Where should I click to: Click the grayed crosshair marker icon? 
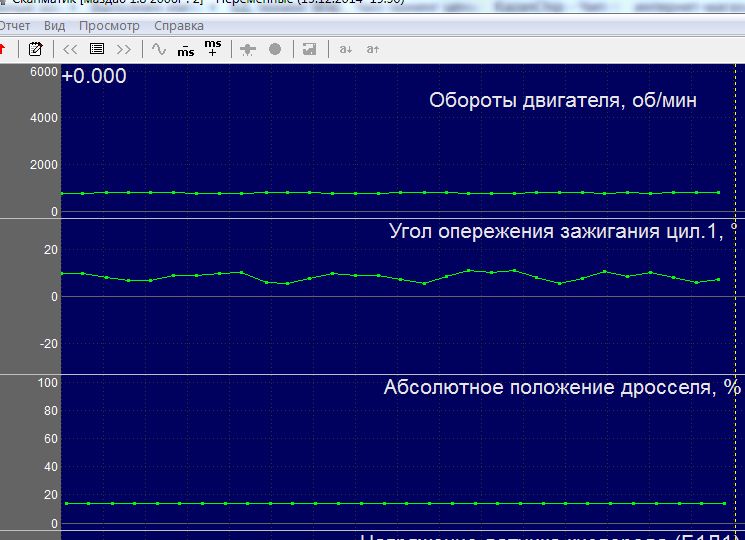248,49
